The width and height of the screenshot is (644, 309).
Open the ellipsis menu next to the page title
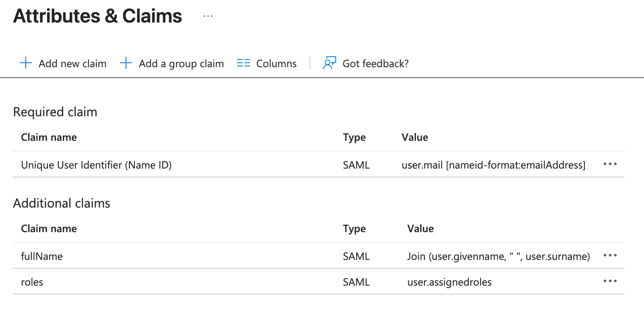(x=208, y=16)
